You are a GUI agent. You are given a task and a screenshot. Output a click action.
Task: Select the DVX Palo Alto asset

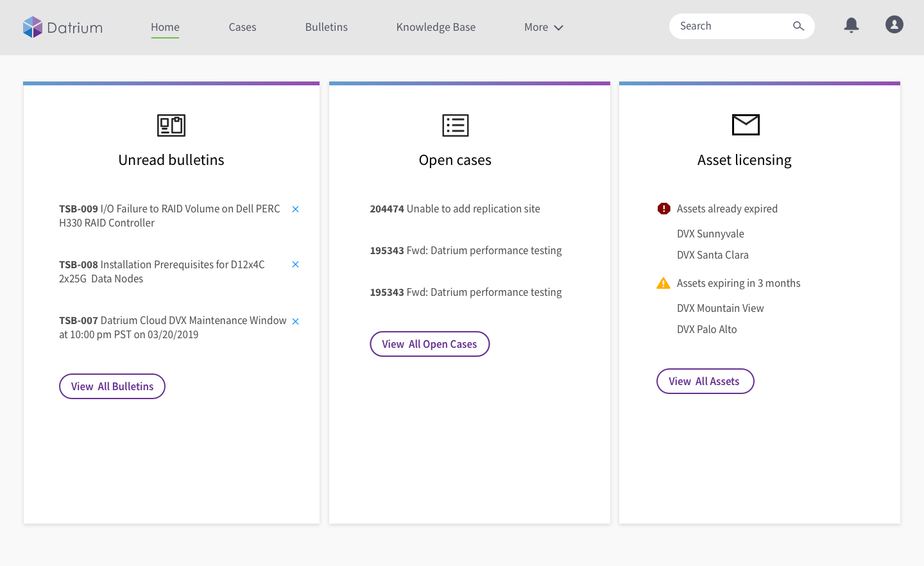(707, 329)
